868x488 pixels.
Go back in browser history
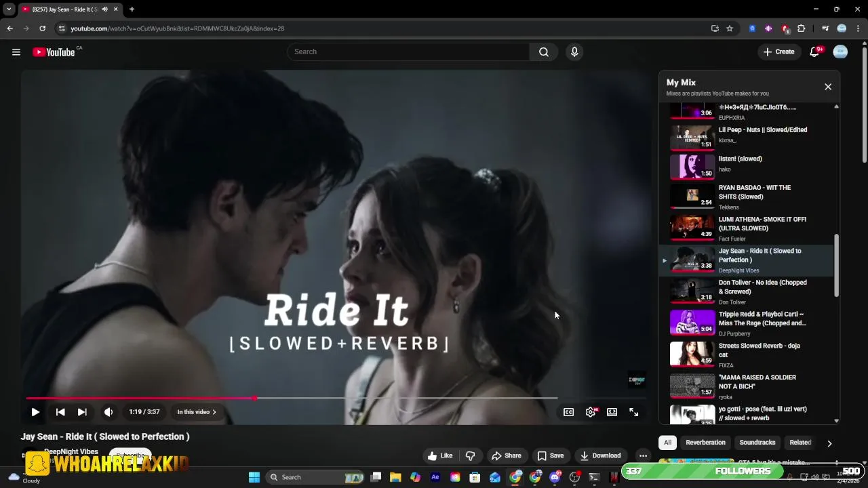(x=9, y=28)
